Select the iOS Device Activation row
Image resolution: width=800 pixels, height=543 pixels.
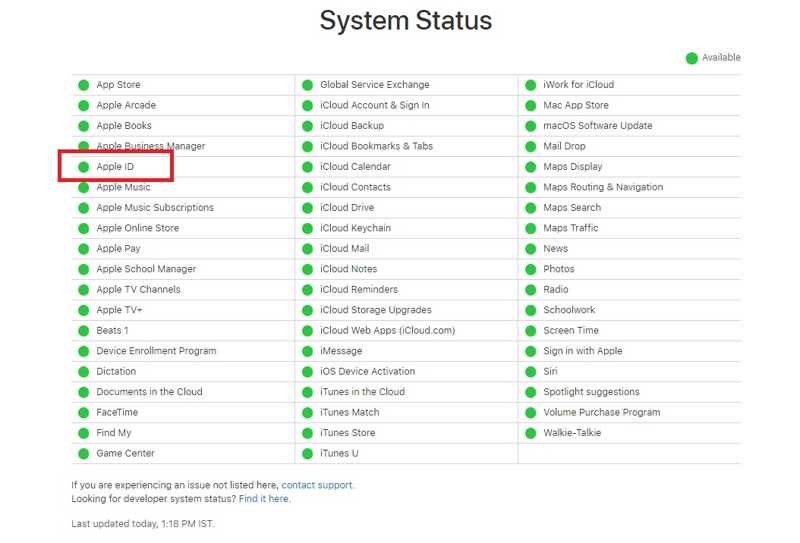[x=407, y=372]
